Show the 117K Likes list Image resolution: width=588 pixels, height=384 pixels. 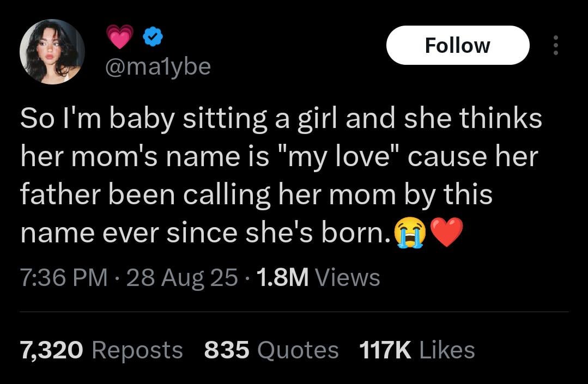(417, 350)
